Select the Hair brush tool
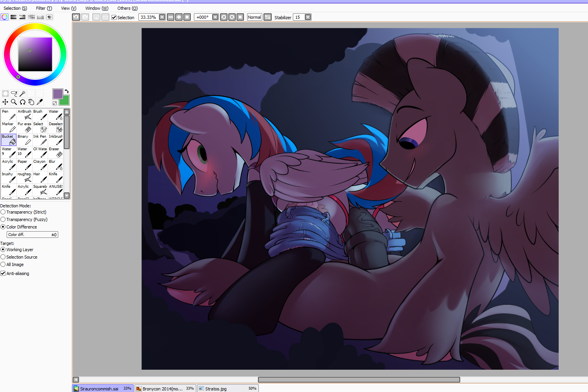The height and width of the screenshot is (392, 588). pos(40,177)
